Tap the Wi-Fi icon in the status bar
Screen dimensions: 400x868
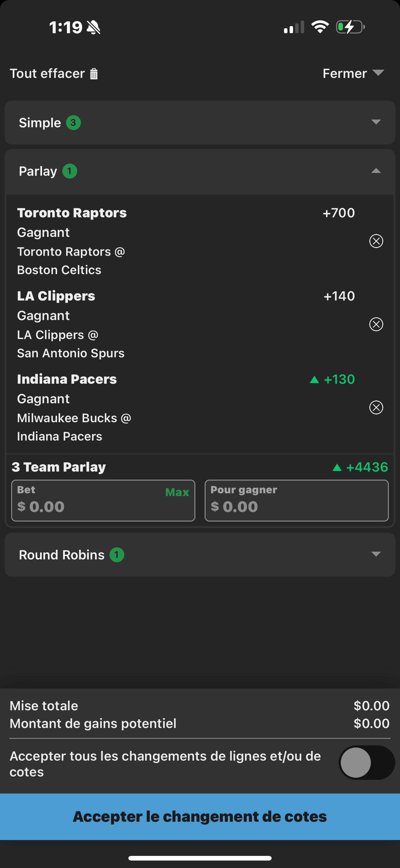click(x=320, y=27)
